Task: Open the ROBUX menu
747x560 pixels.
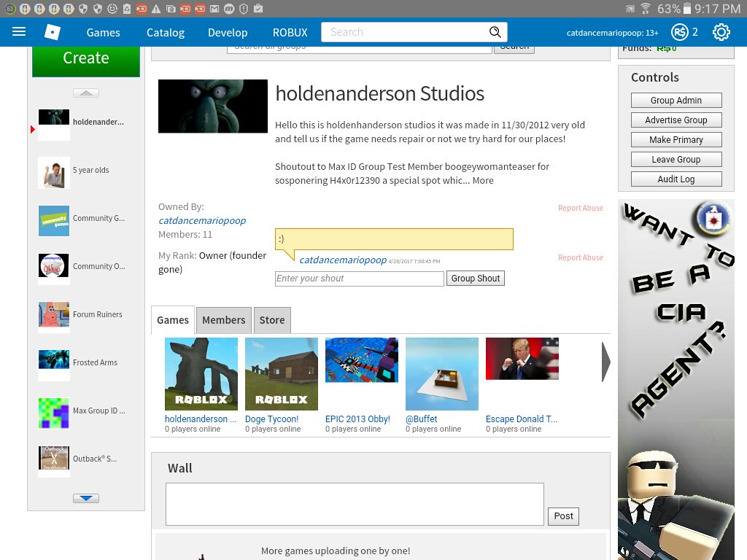Action: pyautogui.click(x=290, y=32)
